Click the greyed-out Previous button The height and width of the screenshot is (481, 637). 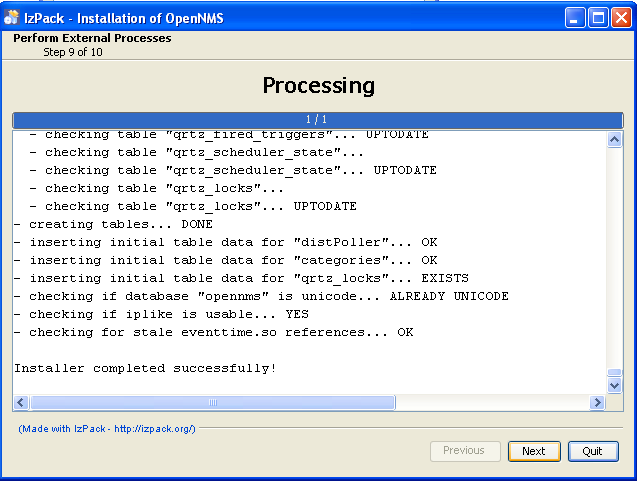[x=465, y=451]
